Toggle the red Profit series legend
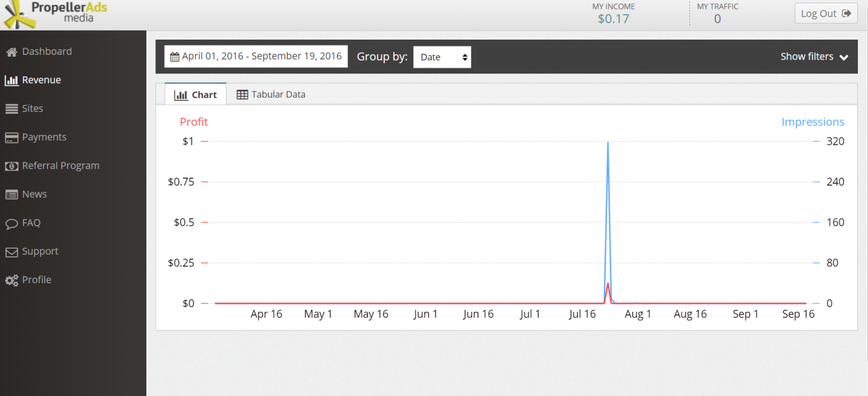868x396 pixels. [x=194, y=122]
